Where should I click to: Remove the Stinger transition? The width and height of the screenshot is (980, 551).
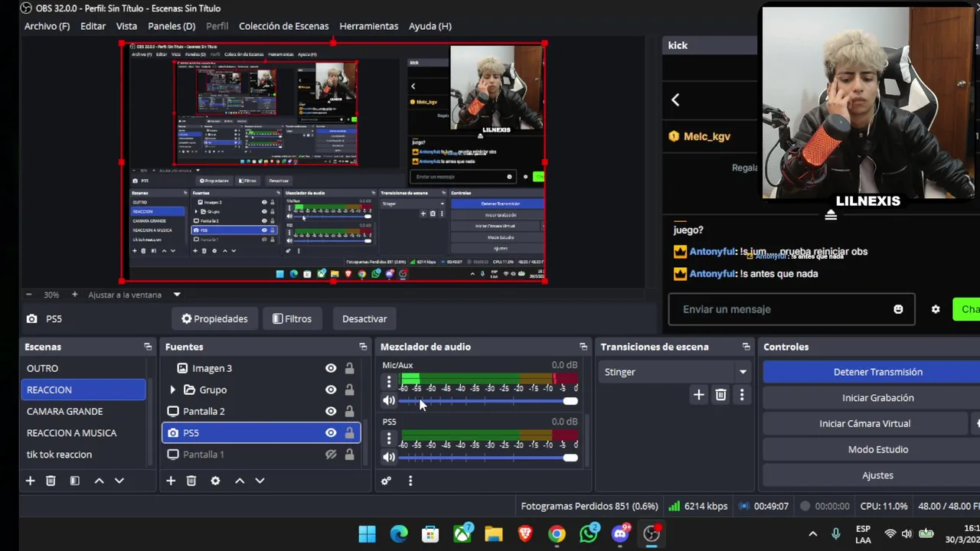[x=720, y=395]
